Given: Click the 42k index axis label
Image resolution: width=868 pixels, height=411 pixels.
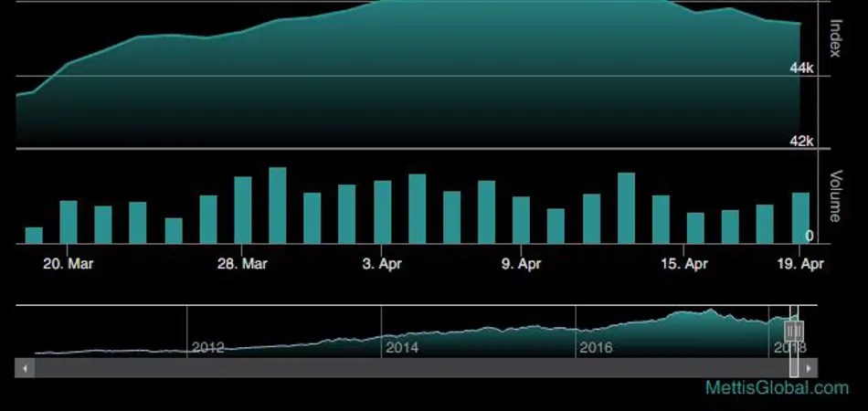Looking at the screenshot, I should tap(801, 141).
